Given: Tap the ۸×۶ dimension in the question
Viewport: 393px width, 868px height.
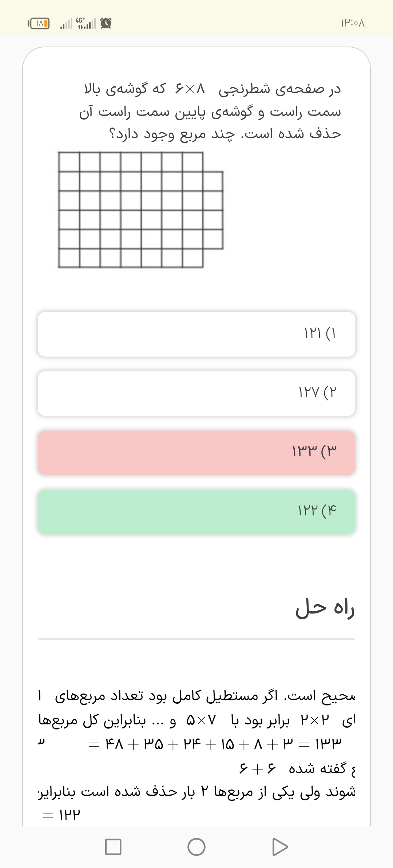Looking at the screenshot, I should (190, 89).
